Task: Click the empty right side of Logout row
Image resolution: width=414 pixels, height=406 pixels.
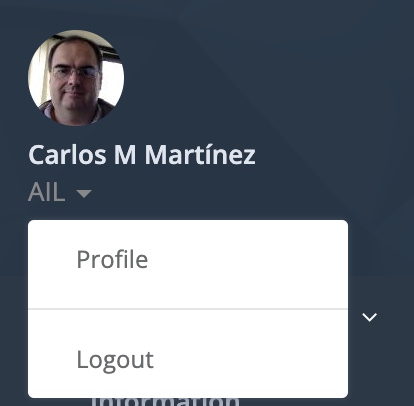Action: tap(253, 354)
